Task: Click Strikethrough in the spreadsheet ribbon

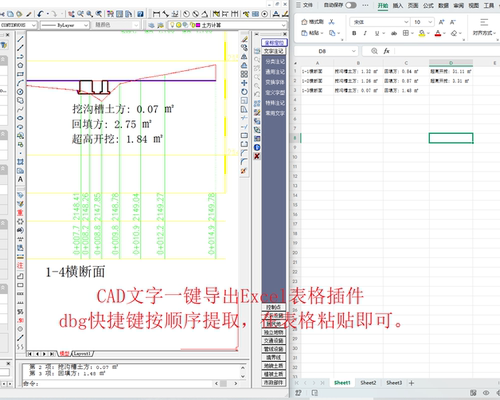Action: pyautogui.click(x=394, y=33)
